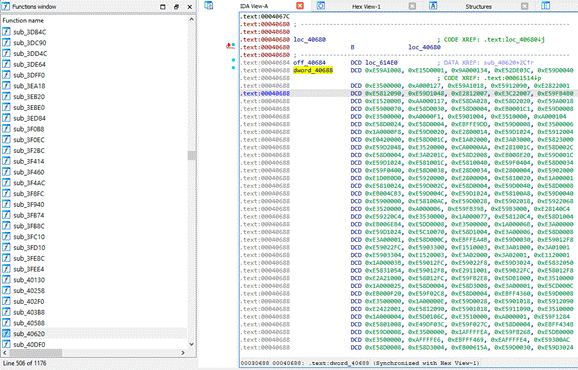Viewport: 578px width, 370px height.
Task: Click Functions list scroll down arrow
Action: tap(191, 345)
